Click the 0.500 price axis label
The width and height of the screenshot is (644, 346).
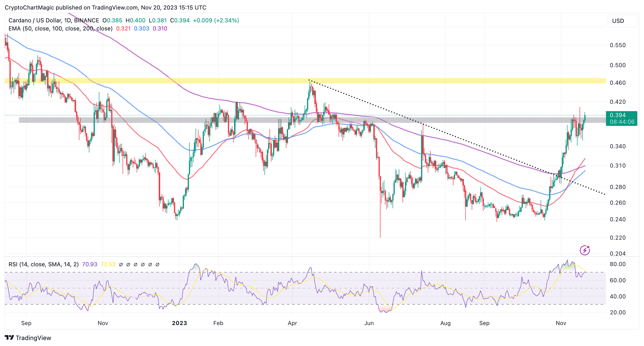point(618,65)
